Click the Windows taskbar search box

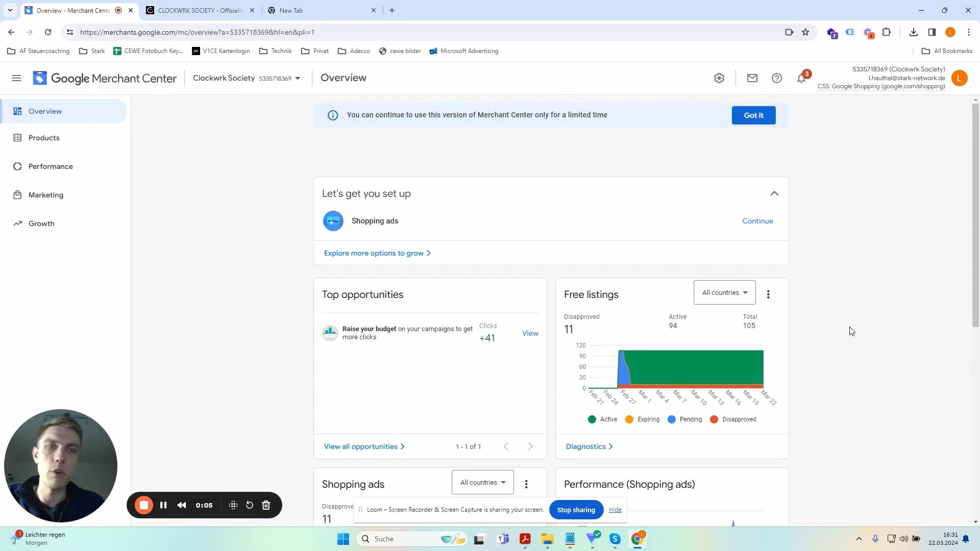tap(412, 539)
